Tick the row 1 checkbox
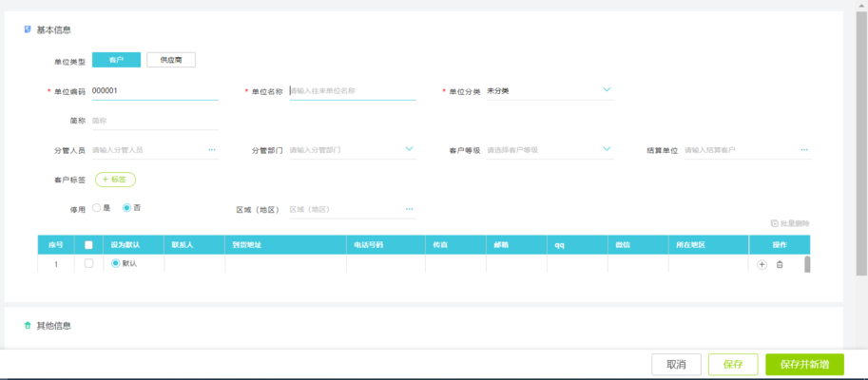The image size is (868, 380). tap(88, 263)
